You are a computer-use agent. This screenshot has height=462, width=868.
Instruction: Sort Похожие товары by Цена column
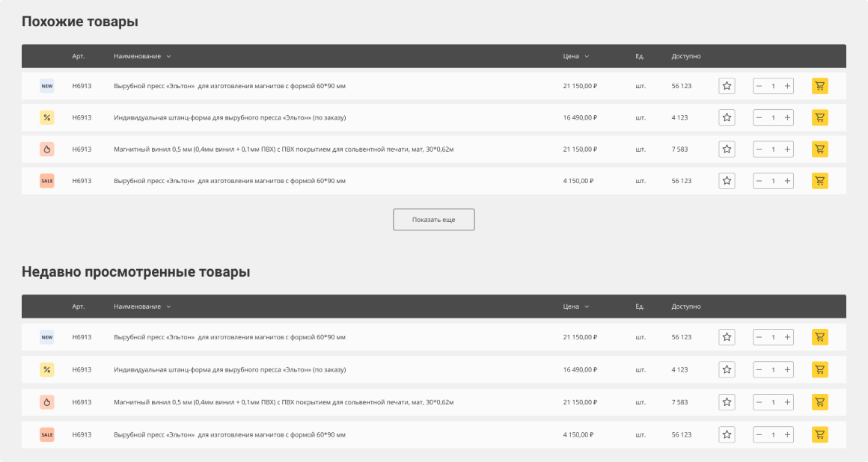pyautogui.click(x=575, y=56)
